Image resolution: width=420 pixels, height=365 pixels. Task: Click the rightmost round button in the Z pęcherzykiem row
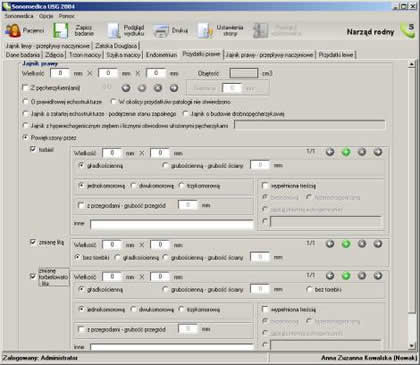[174, 88]
